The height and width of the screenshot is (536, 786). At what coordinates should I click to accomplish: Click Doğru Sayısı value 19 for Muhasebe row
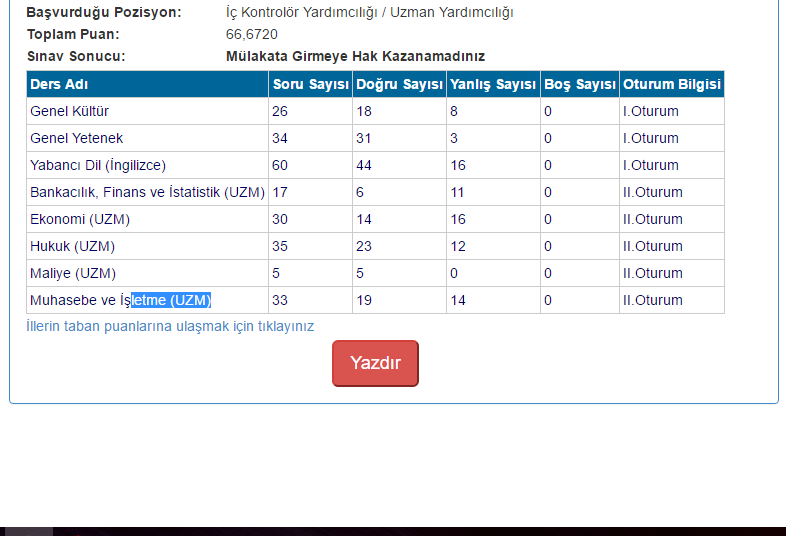pyautogui.click(x=364, y=300)
